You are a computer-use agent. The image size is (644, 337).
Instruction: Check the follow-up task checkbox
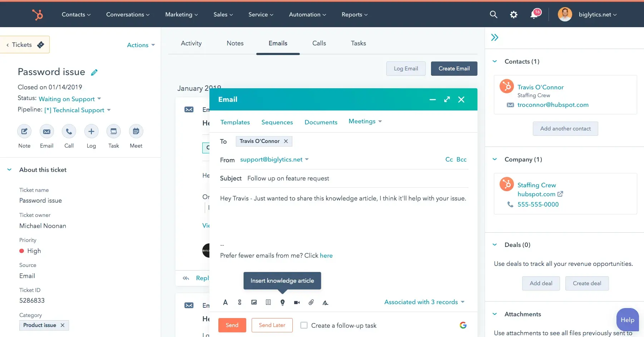click(303, 325)
